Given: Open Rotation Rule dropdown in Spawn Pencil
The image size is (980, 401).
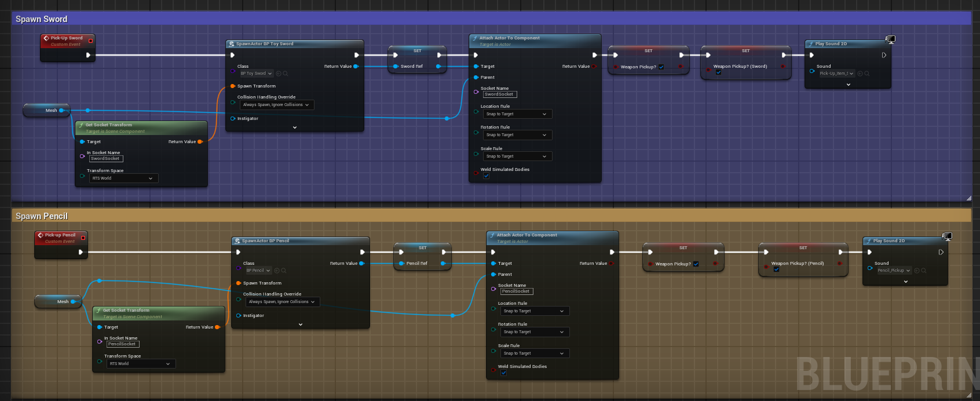Looking at the screenshot, I should (535, 332).
